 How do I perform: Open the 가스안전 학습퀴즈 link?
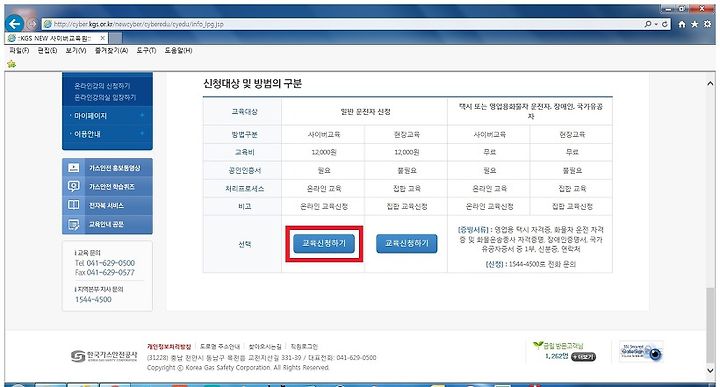(112, 187)
